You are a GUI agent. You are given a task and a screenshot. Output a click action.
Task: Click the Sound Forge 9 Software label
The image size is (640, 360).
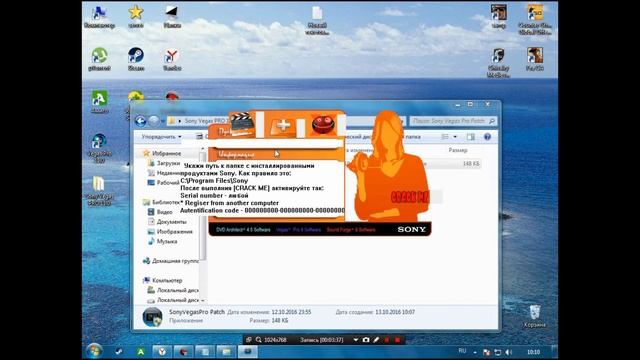(x=351, y=230)
